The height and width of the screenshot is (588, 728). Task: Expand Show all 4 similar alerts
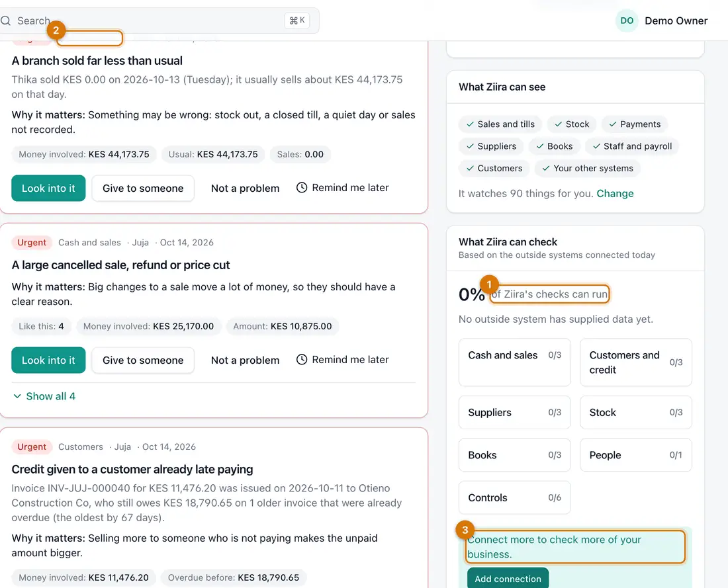44,396
